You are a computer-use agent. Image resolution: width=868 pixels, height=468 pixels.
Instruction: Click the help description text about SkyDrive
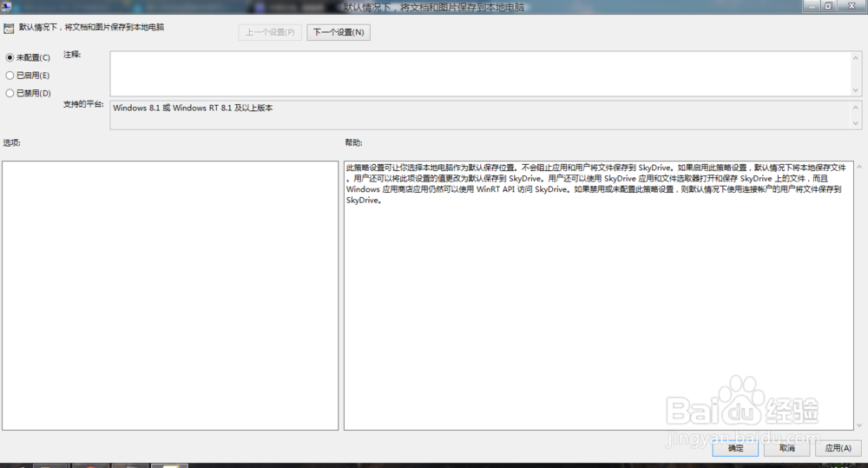coord(596,184)
